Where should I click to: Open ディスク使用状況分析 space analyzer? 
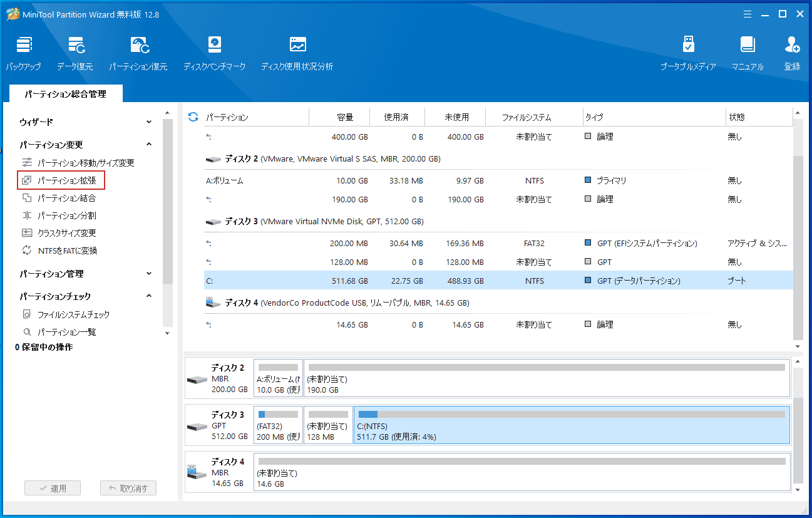[x=297, y=53]
